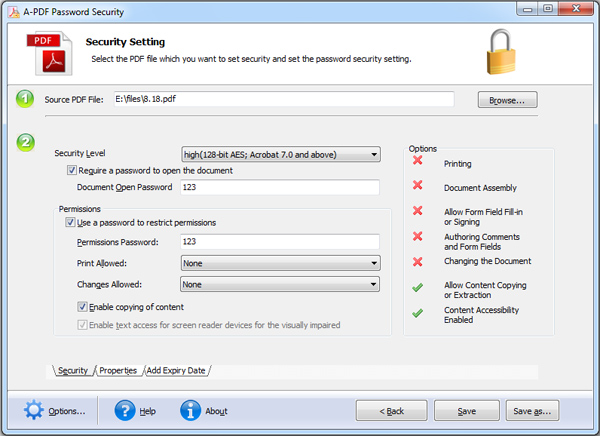This screenshot has height=436, width=600.
Task: Click the green step 2 circle icon
Action: point(26,142)
